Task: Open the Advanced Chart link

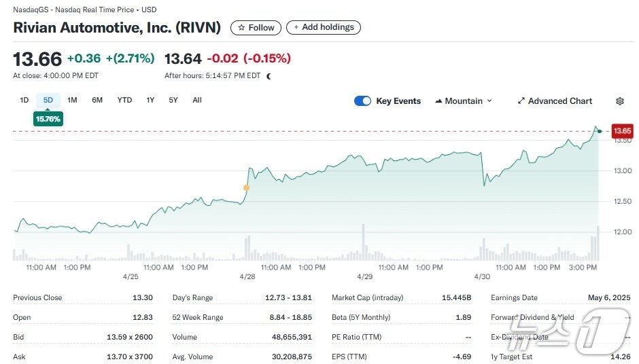Action: coord(560,101)
